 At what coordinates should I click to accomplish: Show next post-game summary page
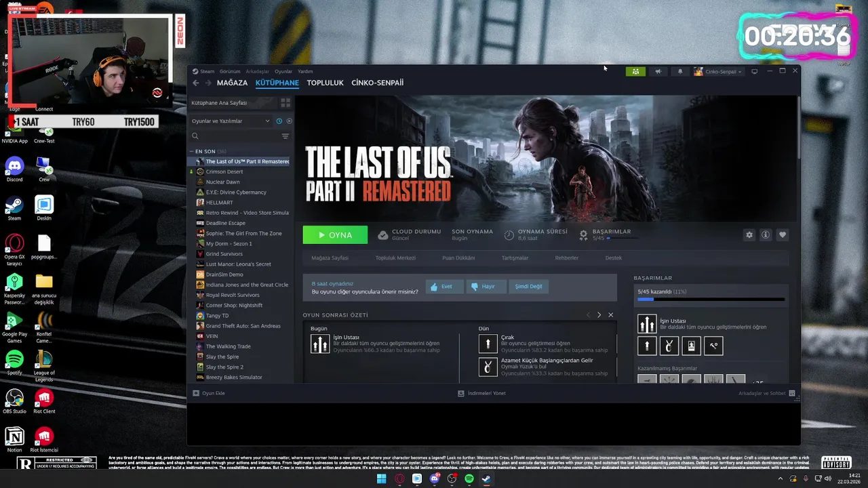pos(599,315)
